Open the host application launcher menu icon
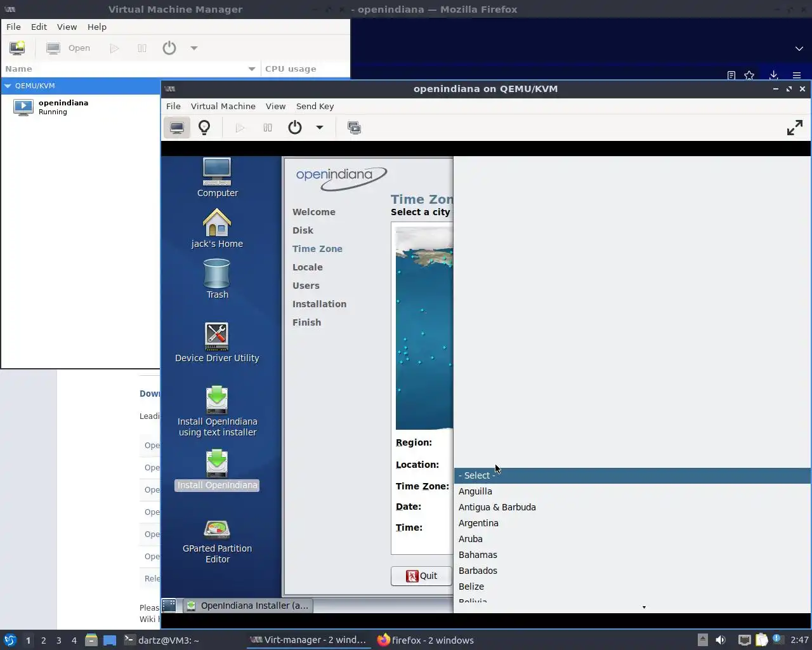812x650 pixels. (10, 640)
